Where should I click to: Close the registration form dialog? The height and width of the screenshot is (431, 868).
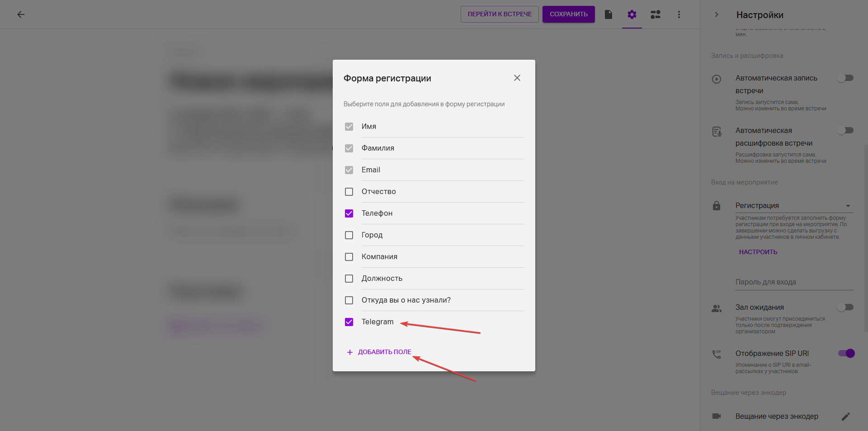517,78
